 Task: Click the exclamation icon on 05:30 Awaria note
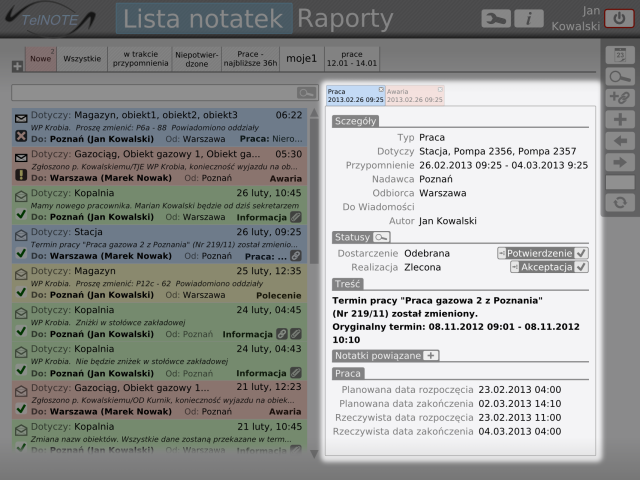pos(21,175)
